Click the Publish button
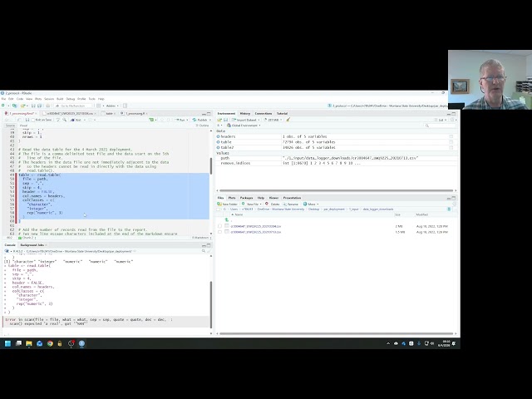 click(x=200, y=120)
